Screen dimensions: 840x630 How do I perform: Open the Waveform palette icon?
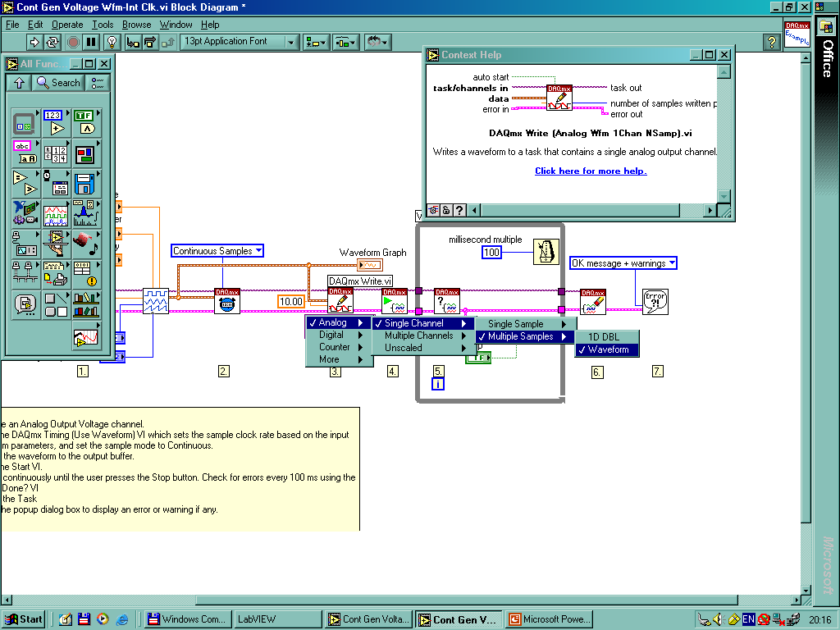click(x=56, y=214)
